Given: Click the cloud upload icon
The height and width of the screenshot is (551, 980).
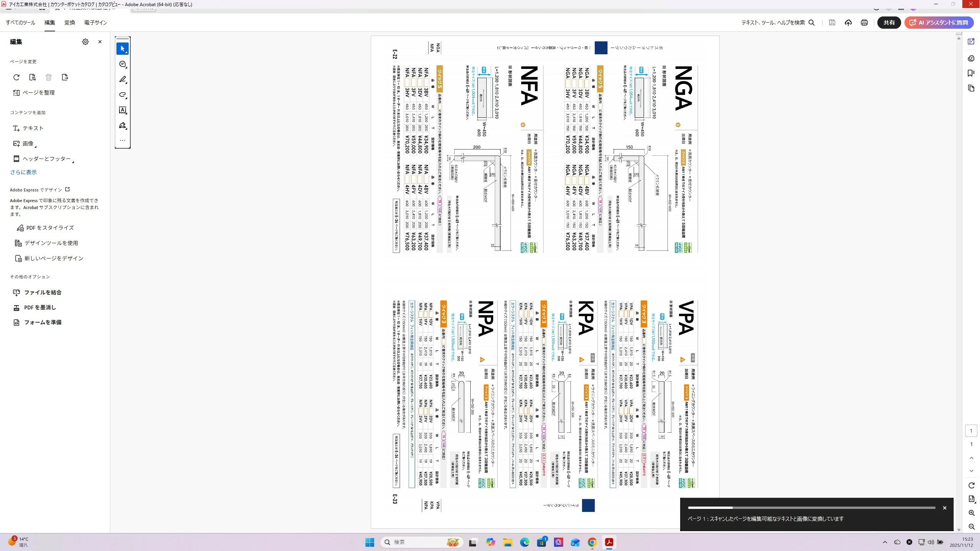Looking at the screenshot, I should 848,23.
